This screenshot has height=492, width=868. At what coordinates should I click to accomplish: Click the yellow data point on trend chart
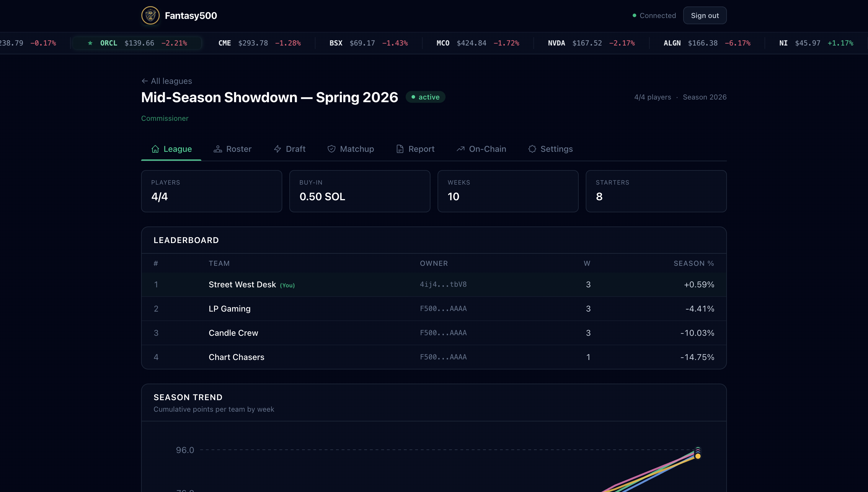coord(698,456)
